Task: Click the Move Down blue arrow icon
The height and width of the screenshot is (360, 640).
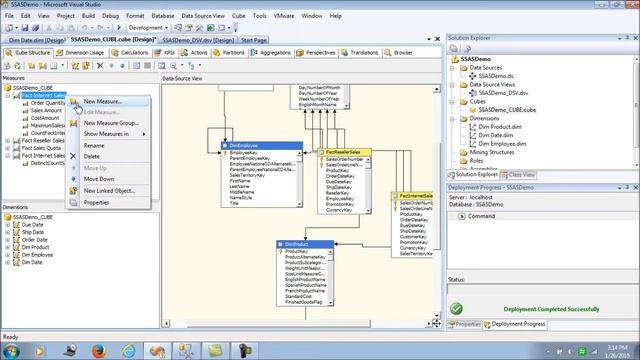Action: pyautogui.click(x=122, y=65)
